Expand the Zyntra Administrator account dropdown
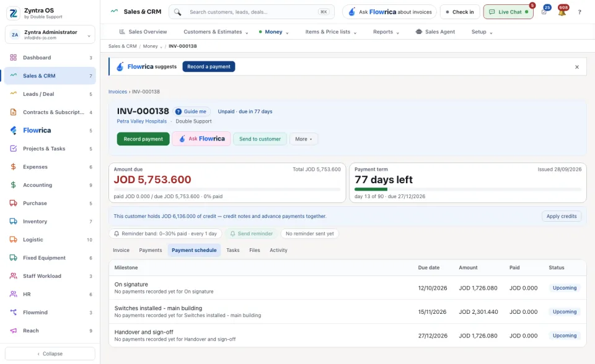 [50, 35]
